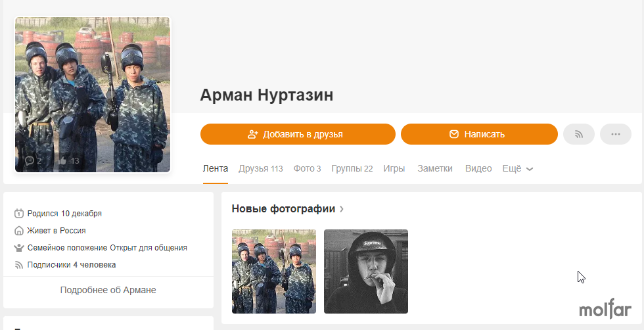Click the envelope icon on Написать button
Screen dimensions: 644x330
click(x=454, y=134)
